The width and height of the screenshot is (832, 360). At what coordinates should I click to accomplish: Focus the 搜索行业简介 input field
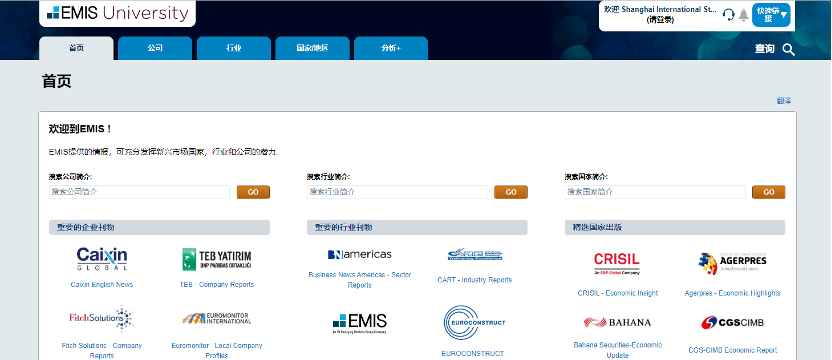[x=397, y=192]
